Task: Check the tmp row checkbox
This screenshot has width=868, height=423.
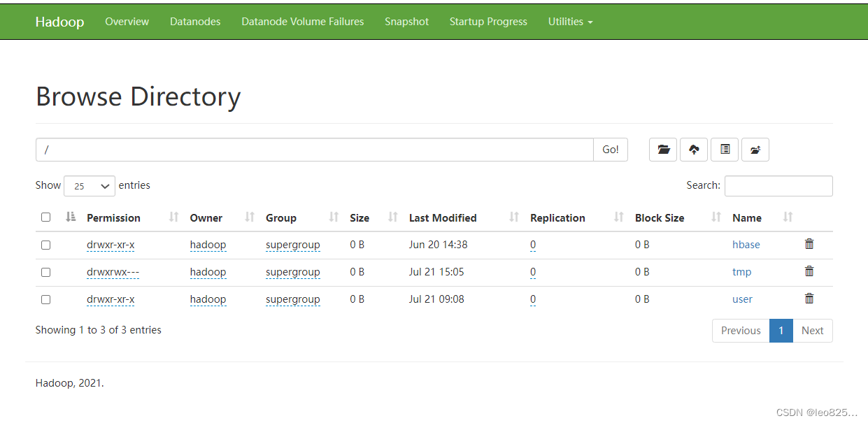Action: click(45, 272)
